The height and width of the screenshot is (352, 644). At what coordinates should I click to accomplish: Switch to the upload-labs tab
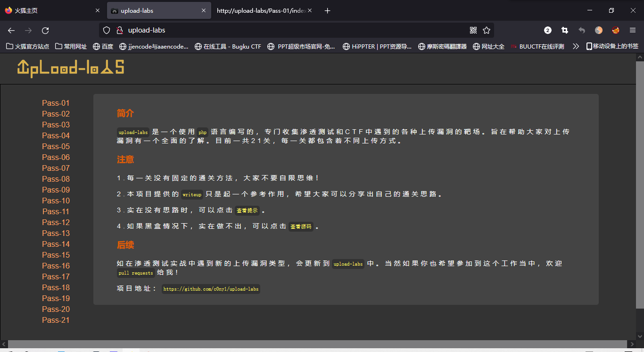(x=159, y=10)
